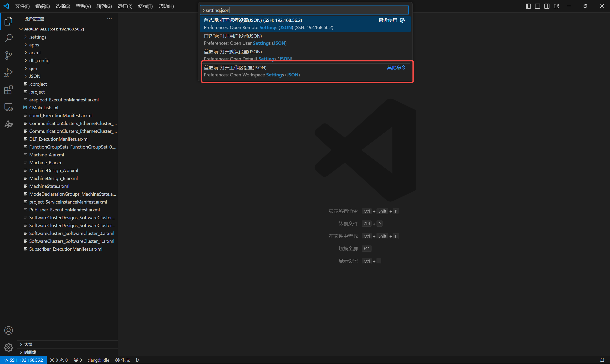Viewport: 610px width, 364px height.
Task: Toggle primary side bar layout button
Action: tap(528, 6)
